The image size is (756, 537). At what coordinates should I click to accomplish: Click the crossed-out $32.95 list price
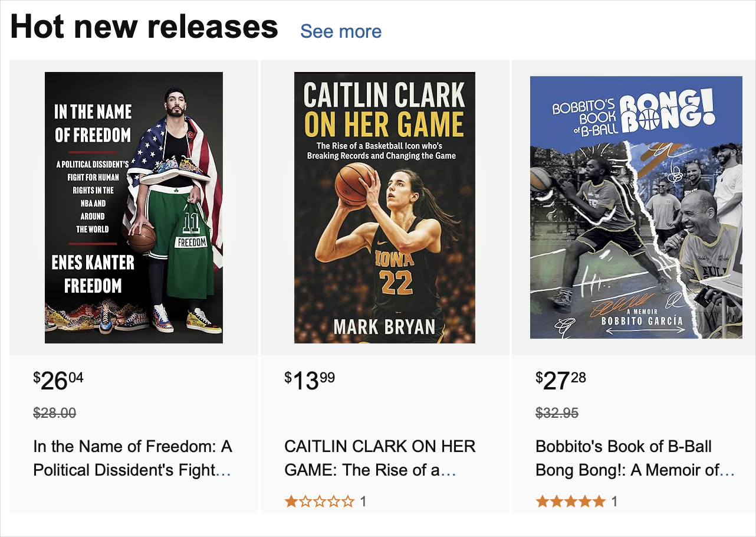point(557,413)
